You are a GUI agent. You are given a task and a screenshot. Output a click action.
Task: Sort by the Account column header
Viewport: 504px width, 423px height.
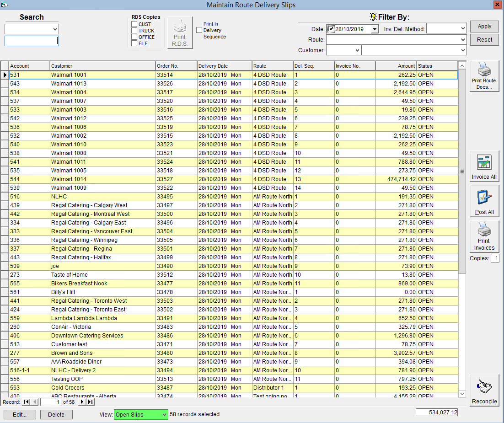pos(29,66)
